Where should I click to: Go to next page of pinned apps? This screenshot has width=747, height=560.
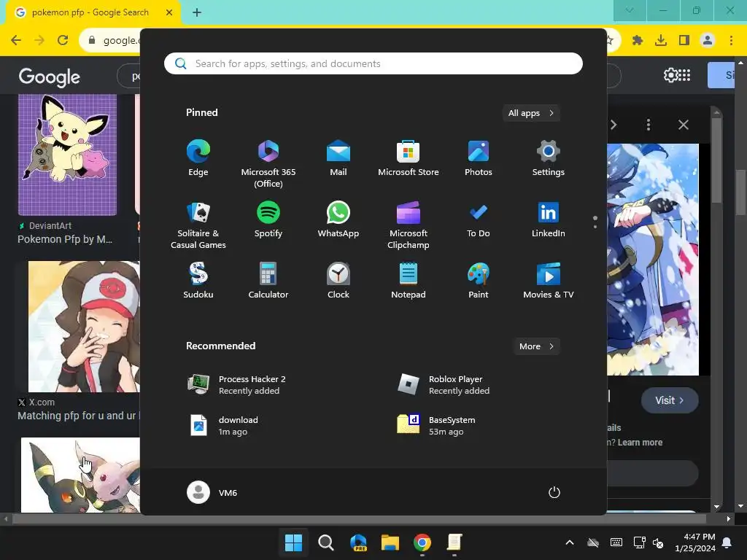pos(595,226)
